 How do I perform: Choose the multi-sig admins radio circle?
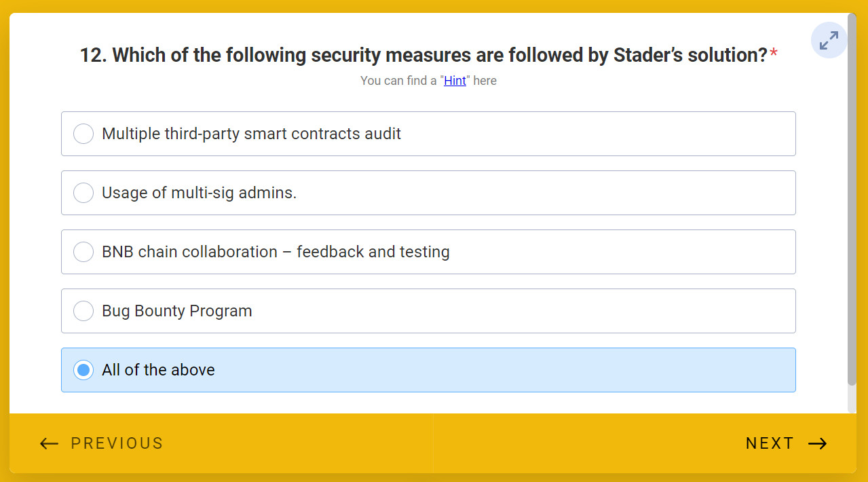pos(83,193)
